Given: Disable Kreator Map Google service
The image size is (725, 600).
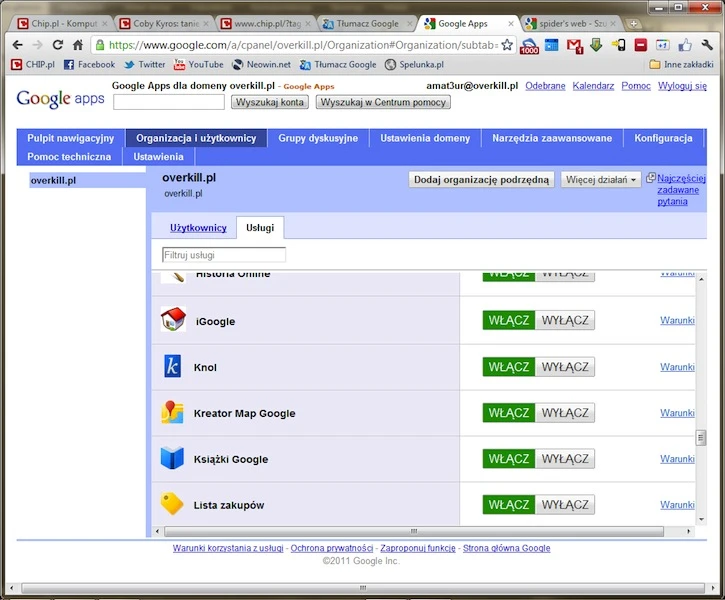Looking at the screenshot, I should click(565, 413).
